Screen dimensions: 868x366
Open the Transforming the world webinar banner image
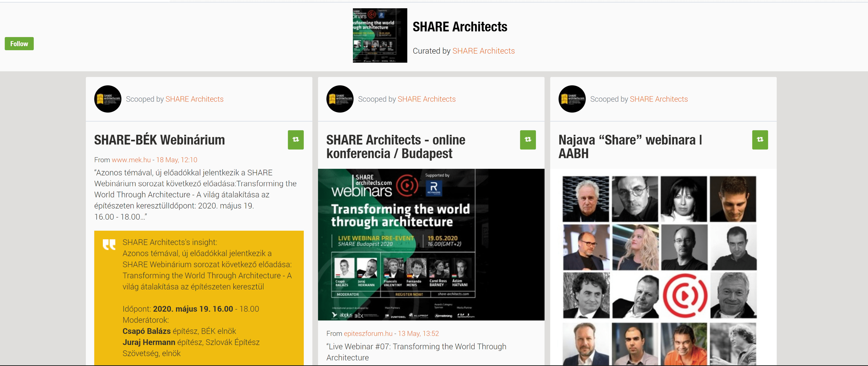coord(431,245)
